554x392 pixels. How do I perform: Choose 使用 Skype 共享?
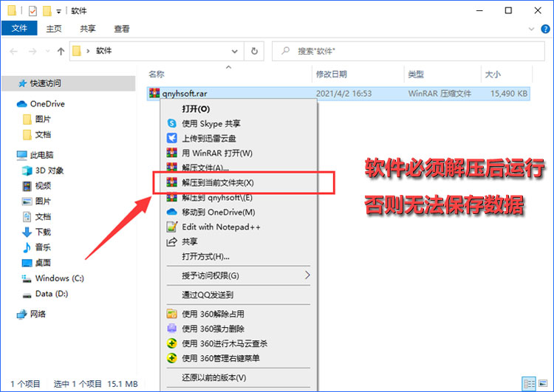pos(239,123)
